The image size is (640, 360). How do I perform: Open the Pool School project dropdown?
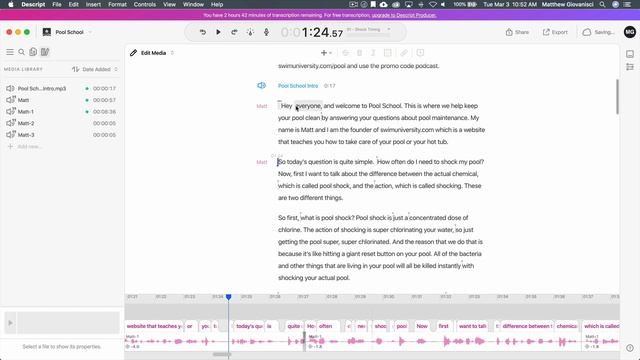click(90, 32)
